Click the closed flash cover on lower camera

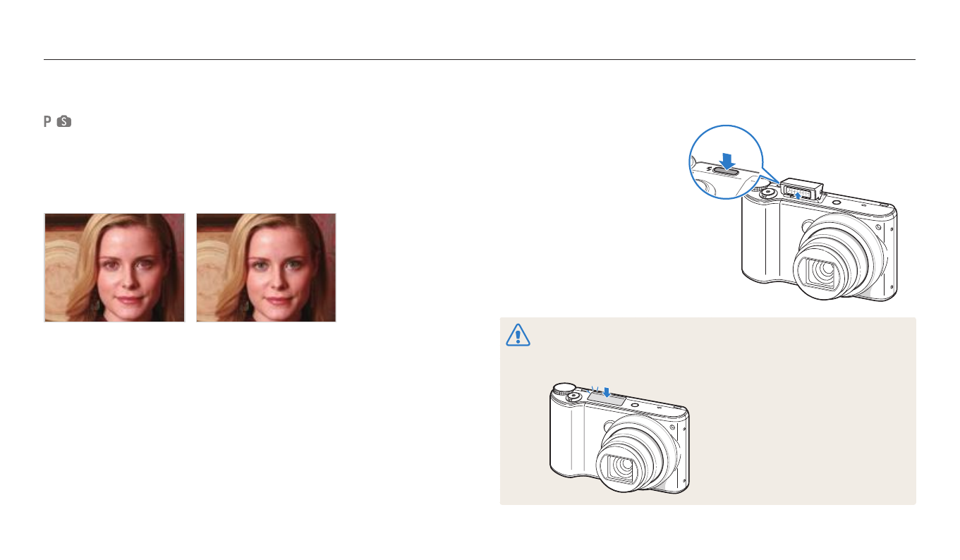click(605, 399)
